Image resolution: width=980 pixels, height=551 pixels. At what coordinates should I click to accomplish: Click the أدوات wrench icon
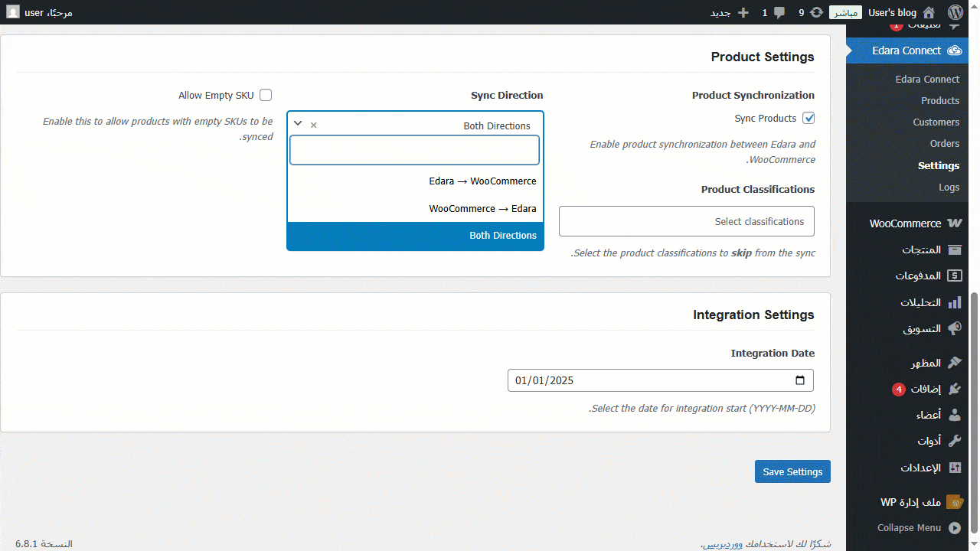tap(954, 441)
